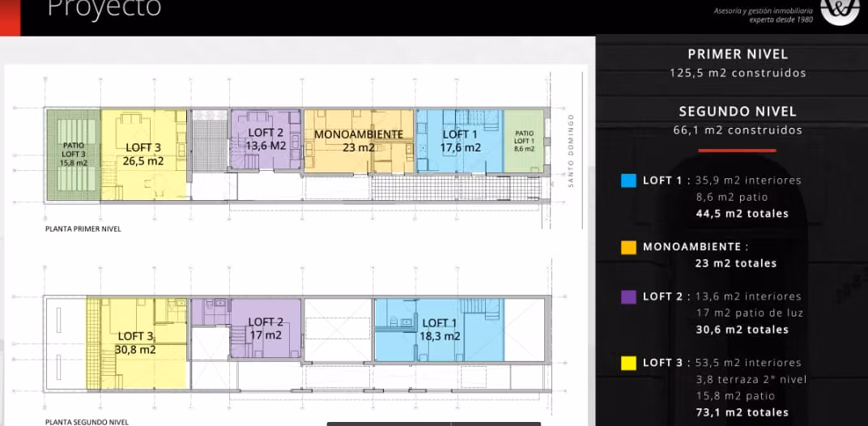Click the SEGUNDO NIVEL heading

coord(738,111)
